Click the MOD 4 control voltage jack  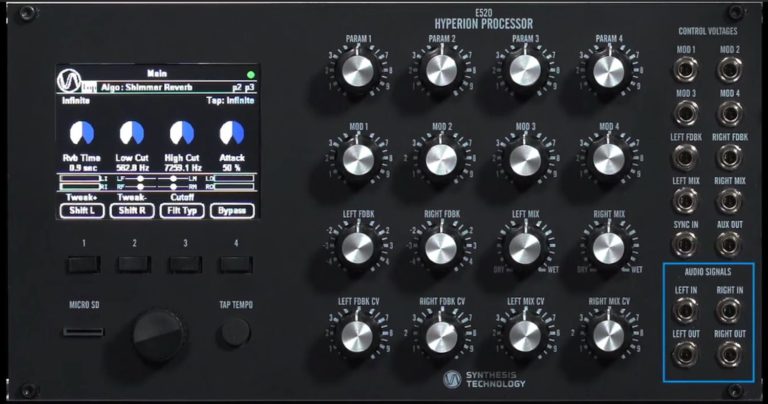[x=729, y=113]
